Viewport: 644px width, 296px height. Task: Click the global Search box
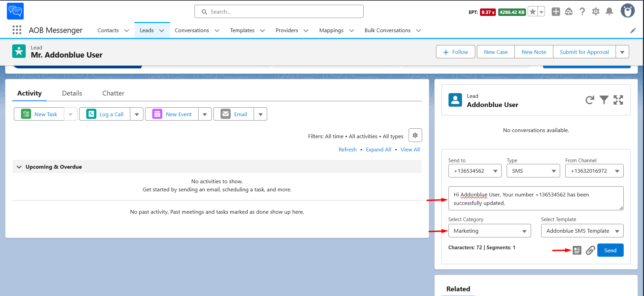click(279, 12)
